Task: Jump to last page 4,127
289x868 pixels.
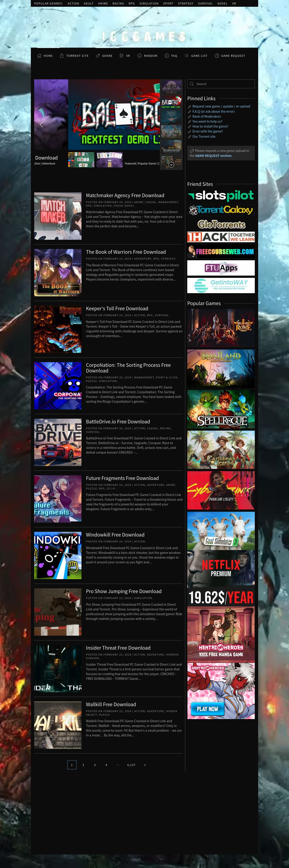Action: coord(131,765)
